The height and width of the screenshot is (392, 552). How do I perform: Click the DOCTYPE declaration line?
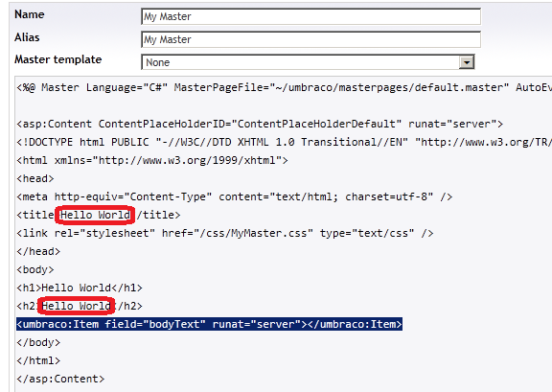point(284,142)
